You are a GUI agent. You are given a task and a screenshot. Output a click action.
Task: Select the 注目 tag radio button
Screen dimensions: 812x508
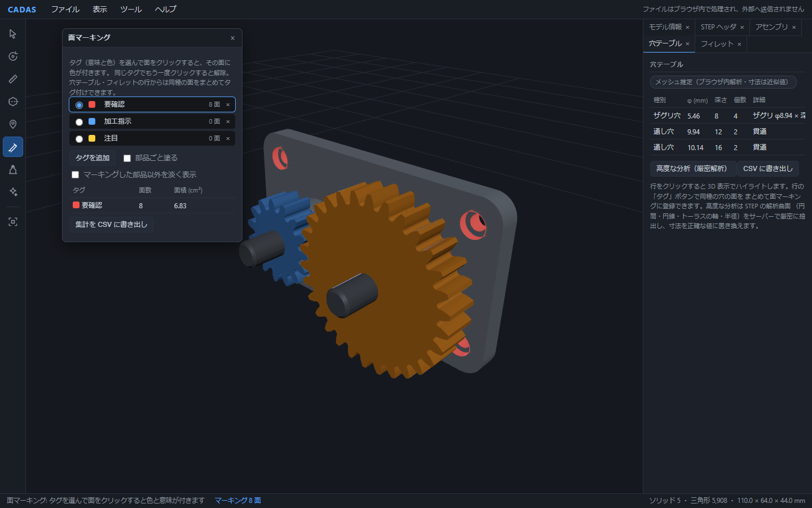click(79, 139)
